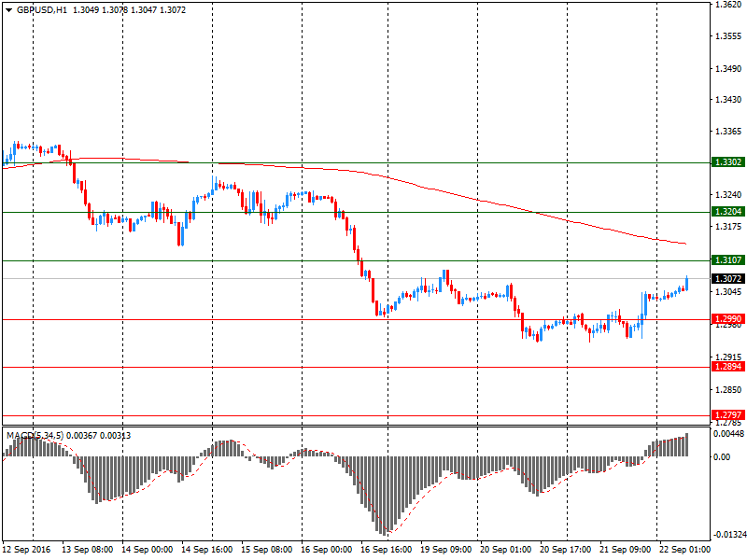Viewport: 747px width, 560px height.
Task: Click the 15 Sep 08:00 time label
Action: tap(267, 550)
